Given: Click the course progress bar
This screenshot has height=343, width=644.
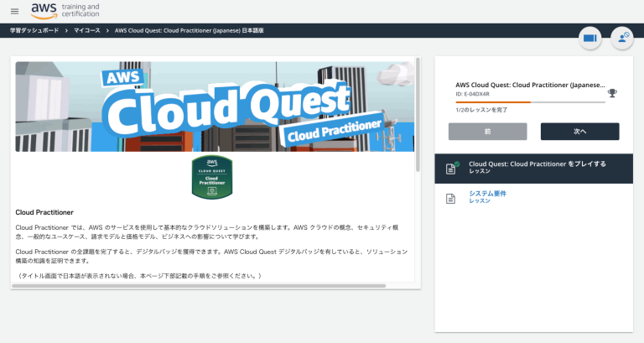Looking at the screenshot, I should tap(530, 102).
